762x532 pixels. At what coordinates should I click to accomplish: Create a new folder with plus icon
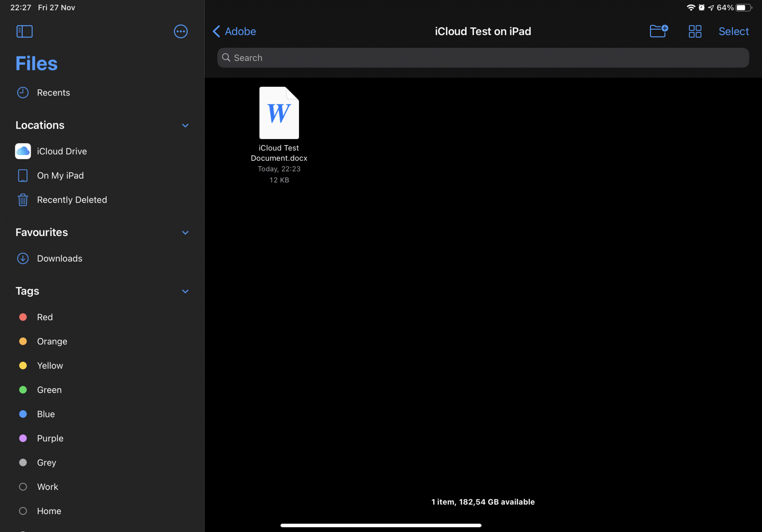(x=658, y=31)
